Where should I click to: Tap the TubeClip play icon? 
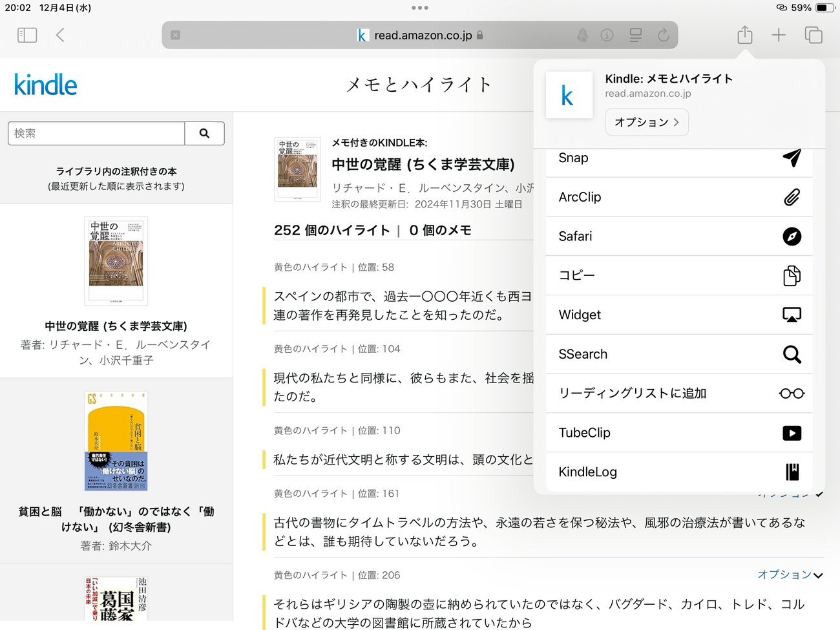point(792,433)
